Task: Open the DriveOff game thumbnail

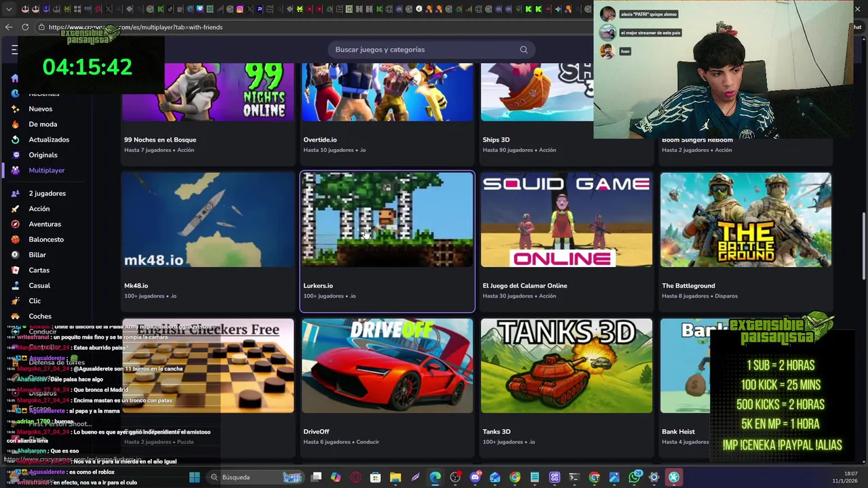Action: point(387,365)
